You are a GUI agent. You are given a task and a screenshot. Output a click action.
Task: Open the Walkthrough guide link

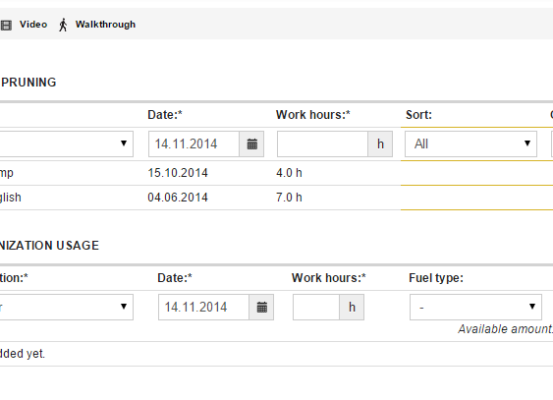point(105,24)
